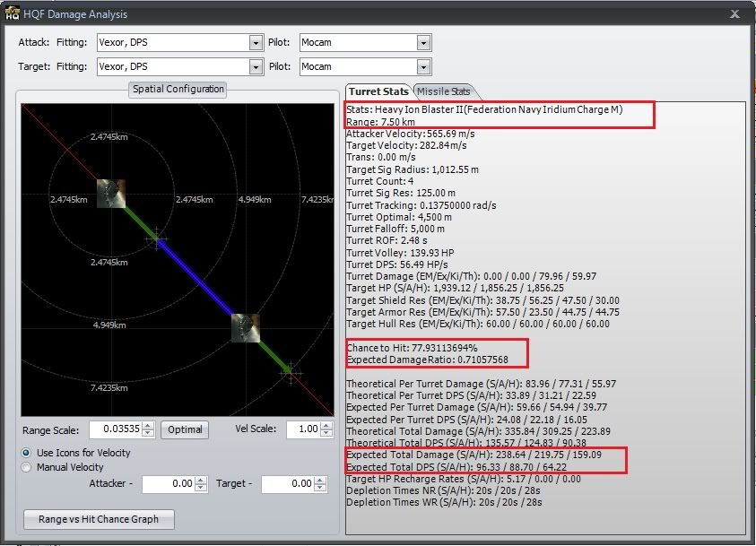Click the Expected Total Damage line
756x546 pixels.
coord(474,455)
